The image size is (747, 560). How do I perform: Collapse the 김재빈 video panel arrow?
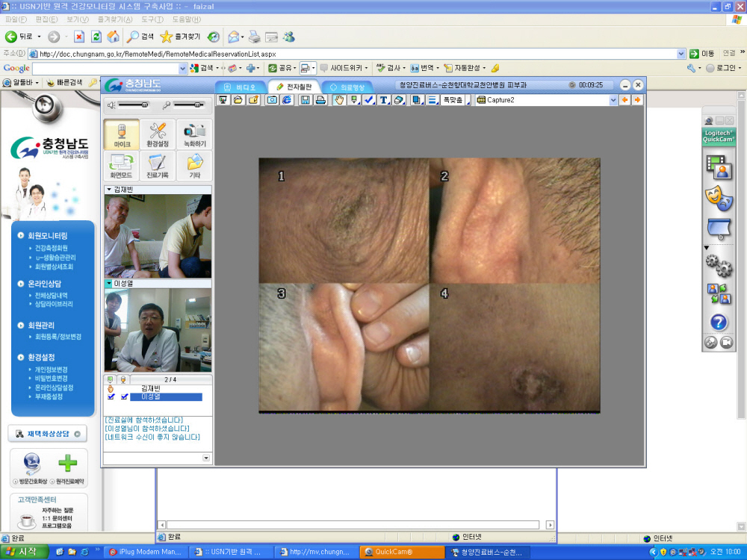coord(108,190)
